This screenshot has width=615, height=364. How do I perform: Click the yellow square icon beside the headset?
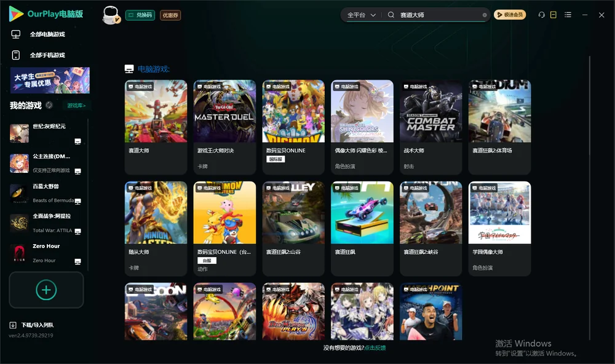[x=553, y=15]
